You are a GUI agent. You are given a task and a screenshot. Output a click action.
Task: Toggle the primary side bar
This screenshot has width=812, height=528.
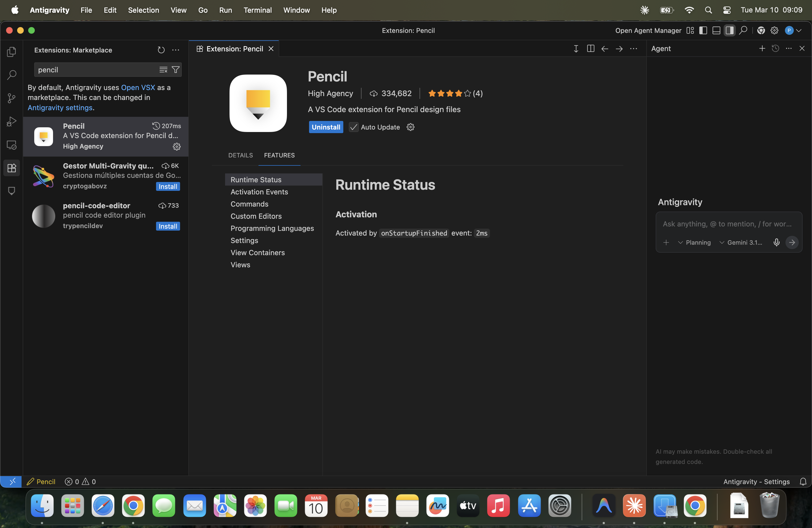703,30
